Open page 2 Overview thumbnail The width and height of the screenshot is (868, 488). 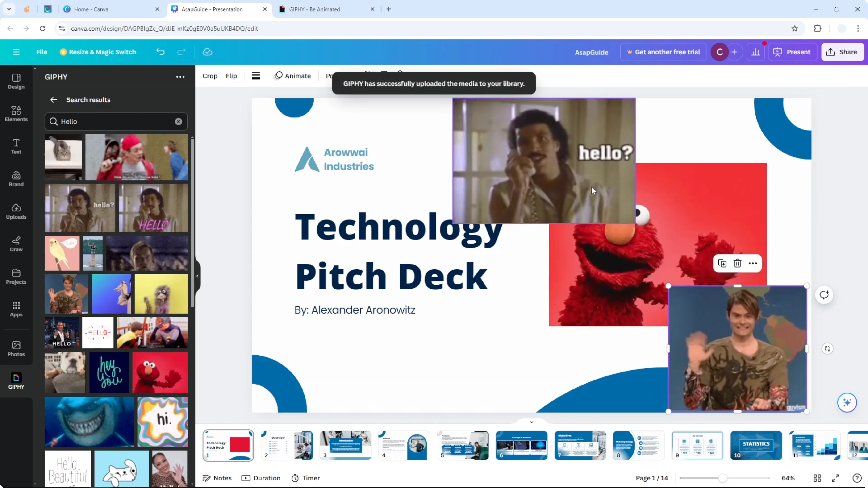pyautogui.click(x=287, y=445)
